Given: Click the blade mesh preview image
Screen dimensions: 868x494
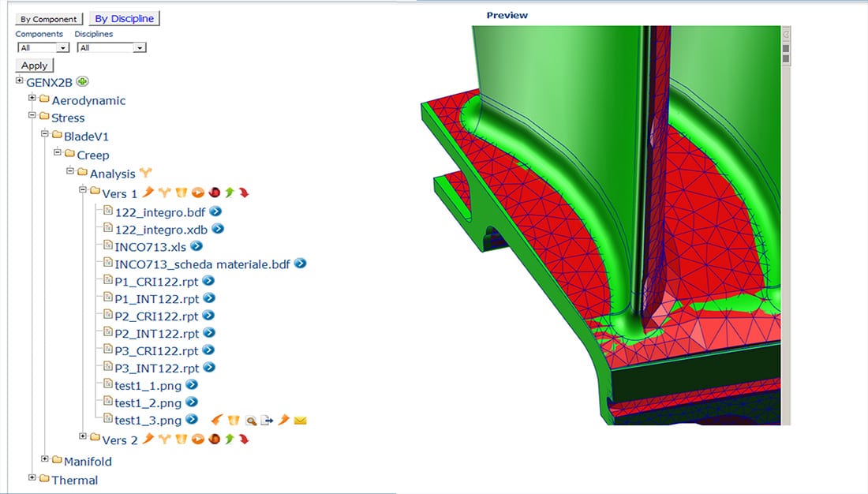Looking at the screenshot, I should click(600, 226).
